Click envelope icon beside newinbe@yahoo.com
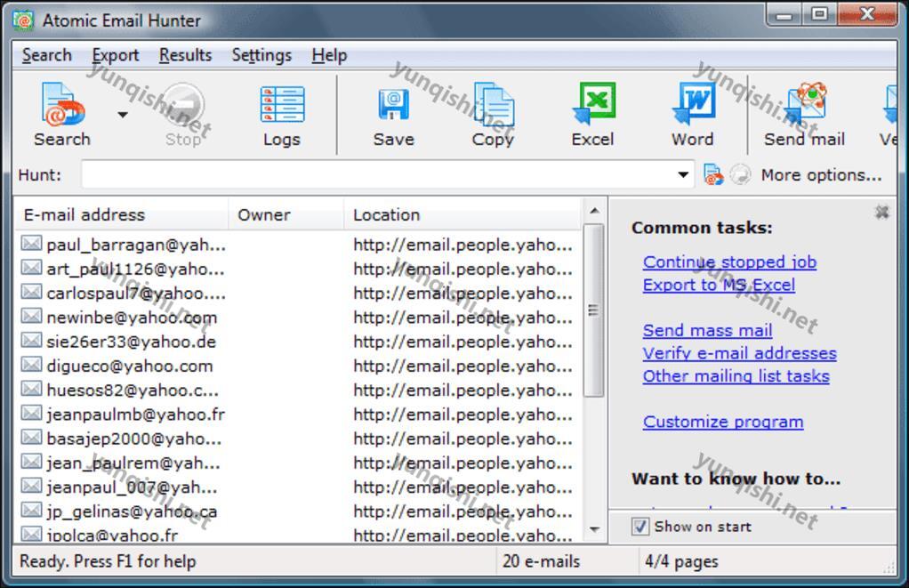The height and width of the screenshot is (588, 909). (31, 316)
